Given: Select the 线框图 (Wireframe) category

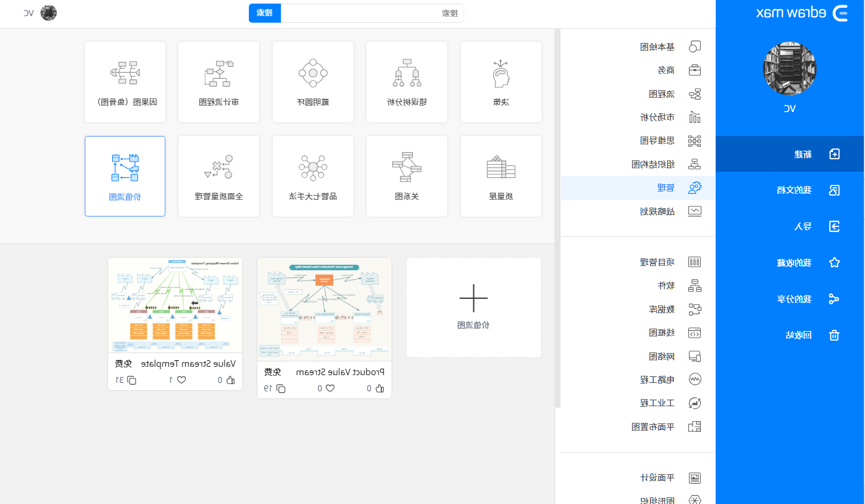Looking at the screenshot, I should pyautogui.click(x=638, y=333).
